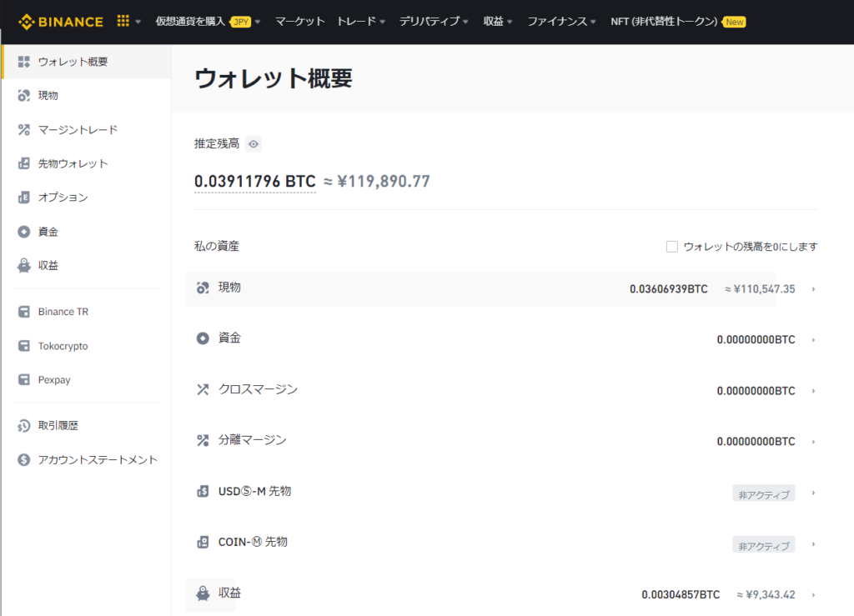Expand the 現物 asset row chevron
The height and width of the screenshot is (616, 854).
(x=813, y=289)
